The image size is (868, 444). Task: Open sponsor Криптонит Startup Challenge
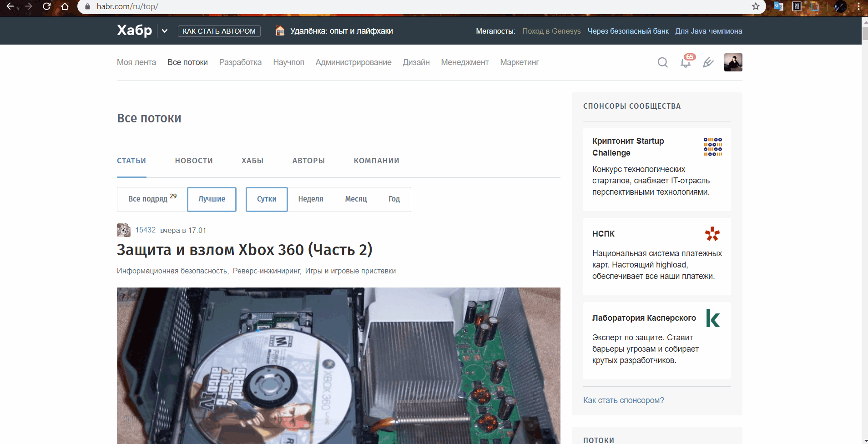pyautogui.click(x=628, y=147)
